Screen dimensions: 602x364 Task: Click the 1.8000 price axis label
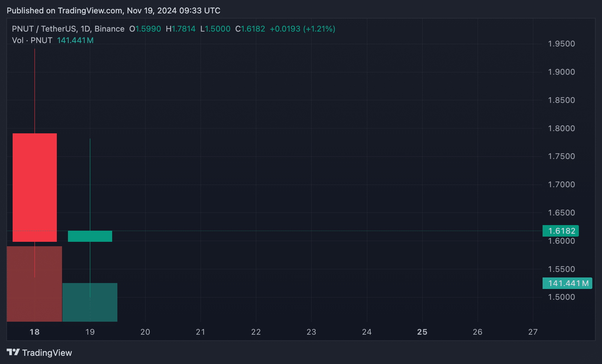[x=561, y=129]
